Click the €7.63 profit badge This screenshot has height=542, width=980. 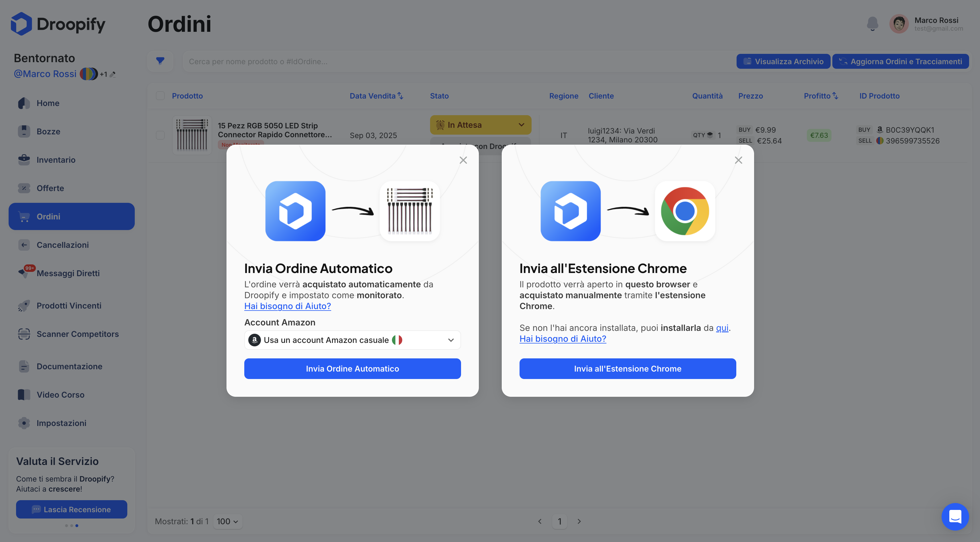819,135
